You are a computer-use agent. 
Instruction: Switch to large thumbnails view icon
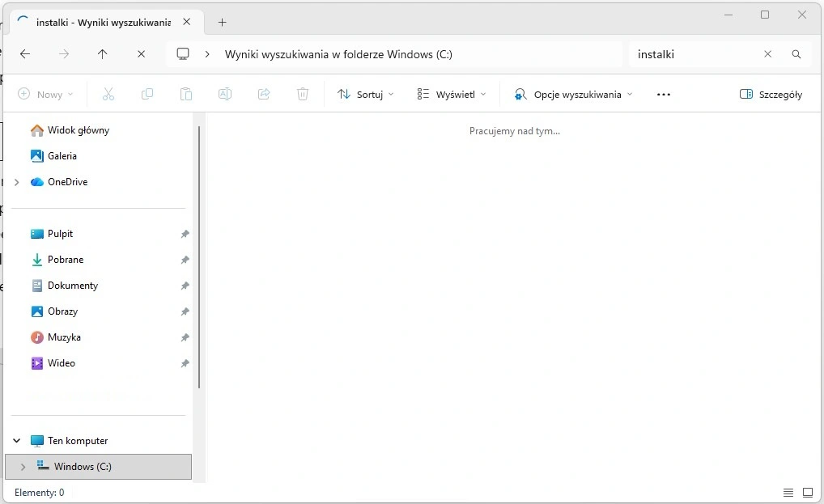pos(807,493)
